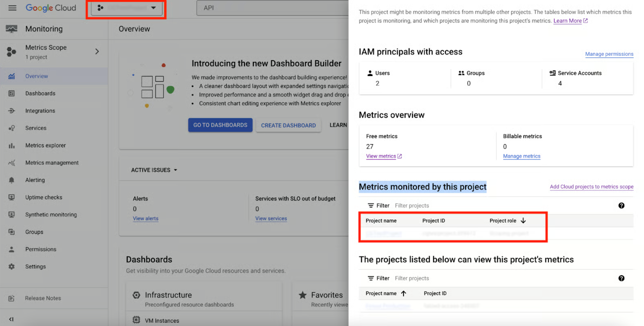Click Add Cloud projects to metrics scope
This screenshot has width=644, height=326.
pos(591,187)
